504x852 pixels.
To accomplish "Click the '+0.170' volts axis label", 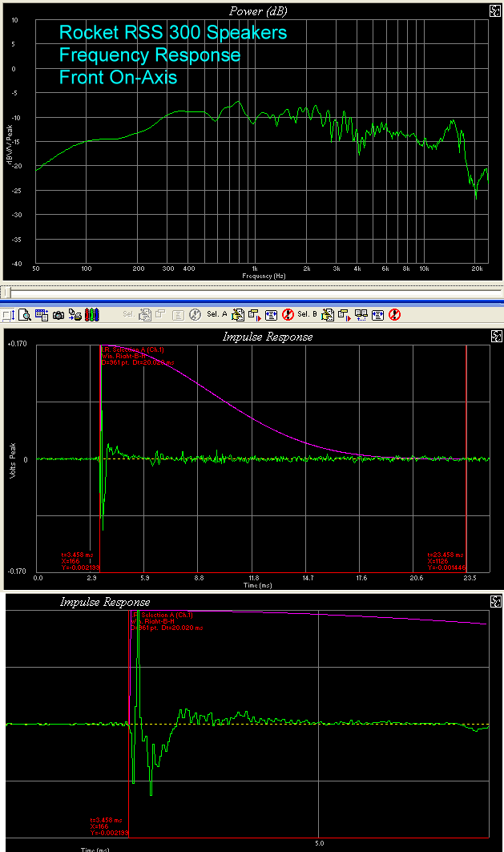I will (x=17, y=344).
